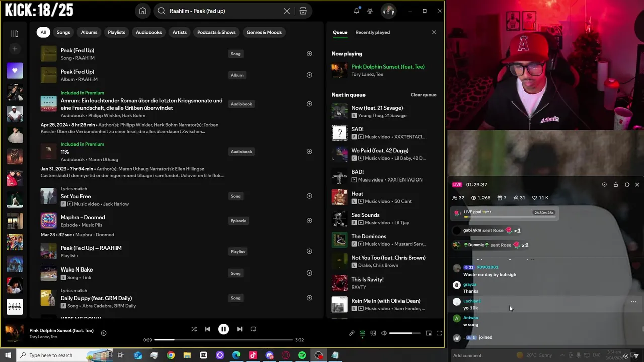Screen dimensions: 644x362
Task: Add Wake N Bake to library
Action: (x=309, y=273)
